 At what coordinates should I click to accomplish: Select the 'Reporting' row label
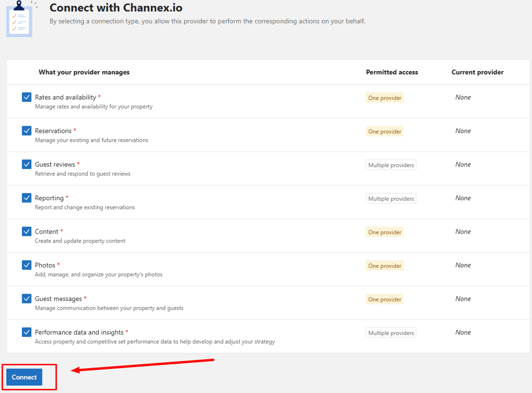pyautogui.click(x=49, y=198)
